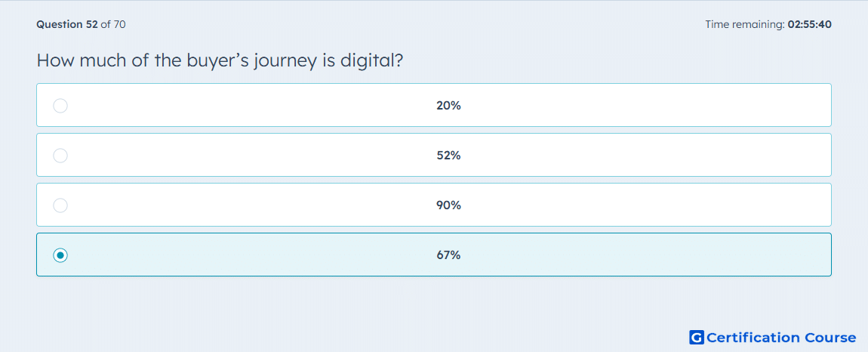Choose the 52% answer option row

click(x=434, y=155)
